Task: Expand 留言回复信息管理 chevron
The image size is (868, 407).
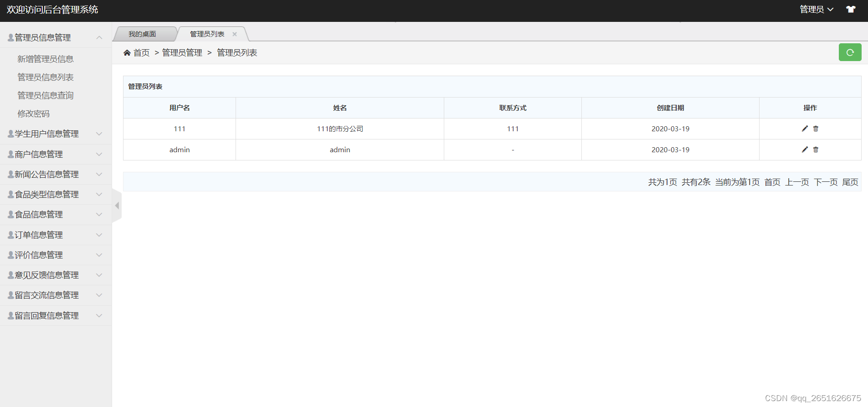Action: (99, 315)
